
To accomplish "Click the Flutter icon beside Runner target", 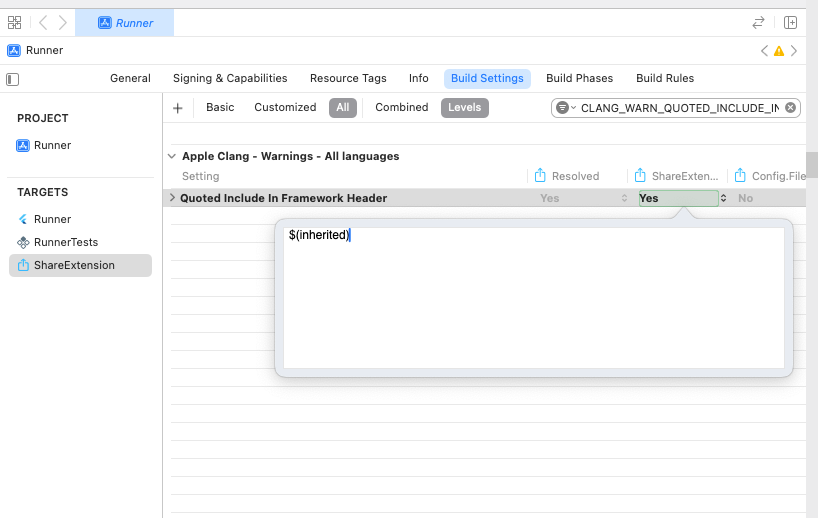I will pyautogui.click(x=23, y=219).
